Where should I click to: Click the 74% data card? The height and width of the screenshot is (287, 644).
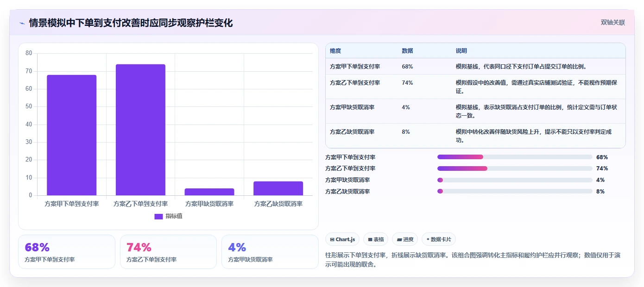coord(168,252)
